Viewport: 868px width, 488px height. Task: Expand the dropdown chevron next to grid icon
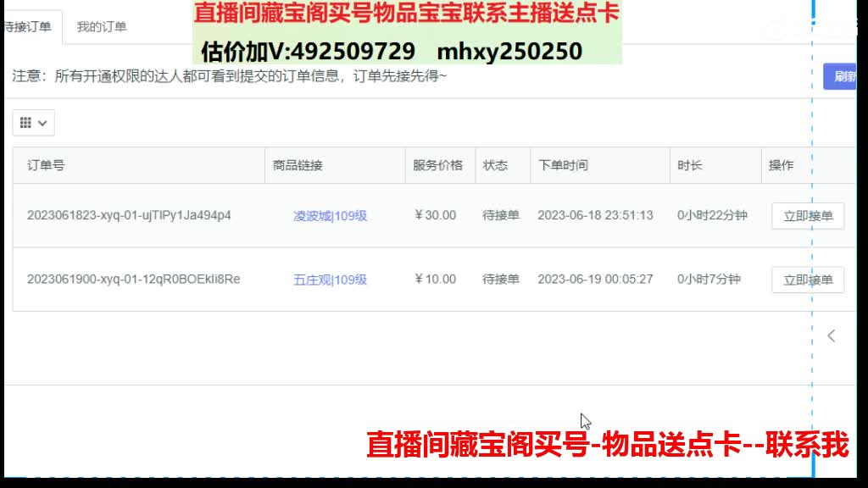42,122
